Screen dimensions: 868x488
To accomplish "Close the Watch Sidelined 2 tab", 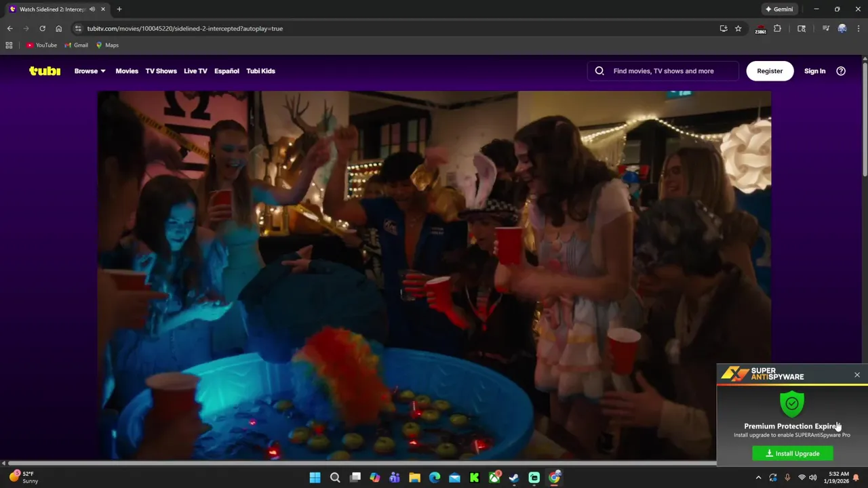I will pyautogui.click(x=103, y=9).
